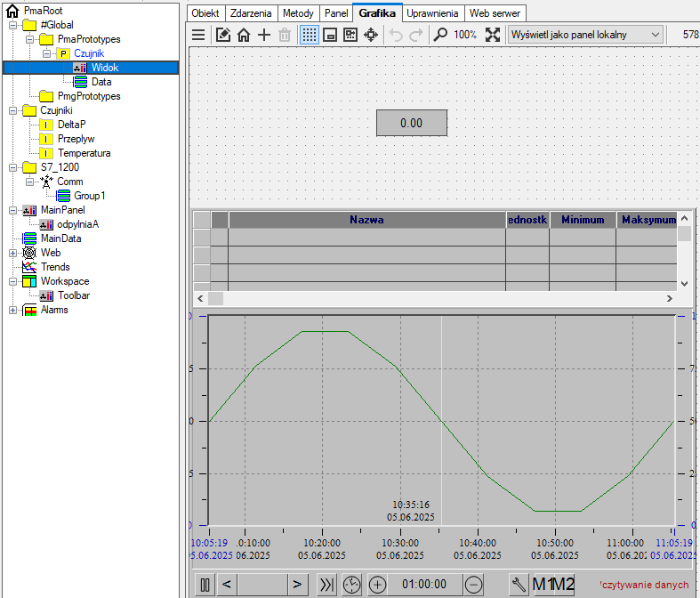Open the 'Wyświetl jako panel lokalny' dropdown
700x598 pixels.
tap(585, 35)
